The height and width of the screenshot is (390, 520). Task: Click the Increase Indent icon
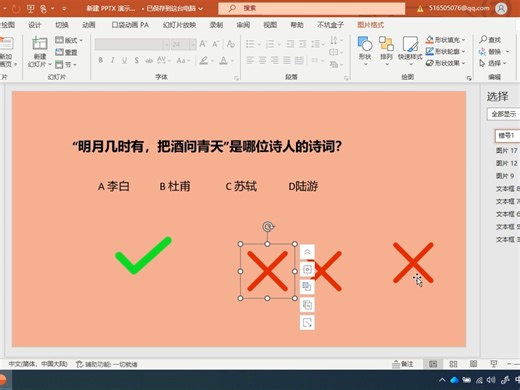[x=303, y=44]
